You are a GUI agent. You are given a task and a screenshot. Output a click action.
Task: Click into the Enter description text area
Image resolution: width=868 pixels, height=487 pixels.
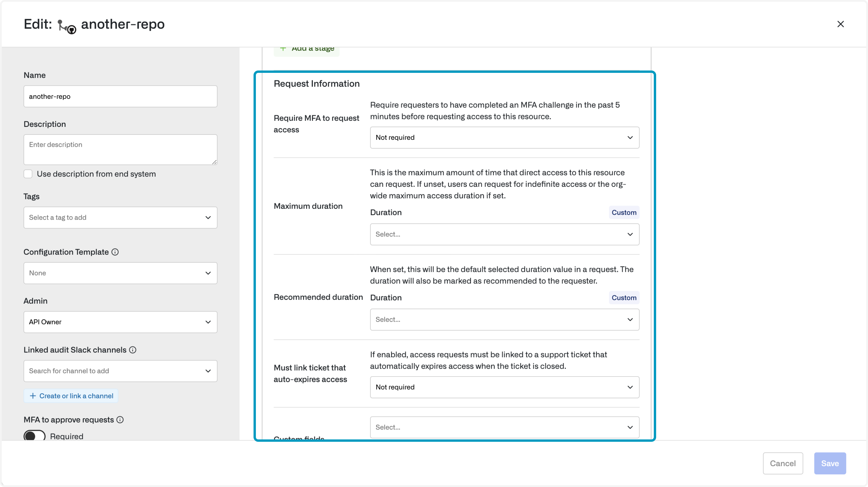[x=120, y=150]
